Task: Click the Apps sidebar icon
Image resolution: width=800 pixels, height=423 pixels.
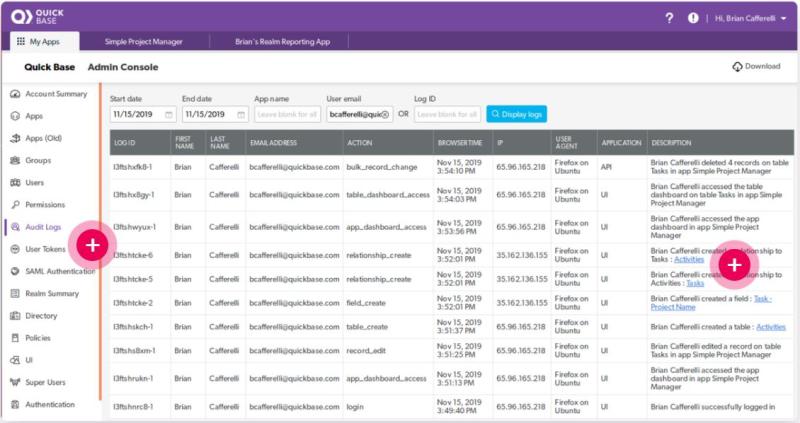Action: click(15, 116)
